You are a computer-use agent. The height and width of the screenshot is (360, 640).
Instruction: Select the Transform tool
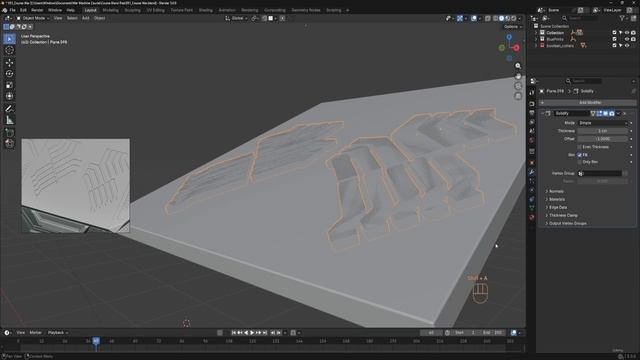(9, 96)
